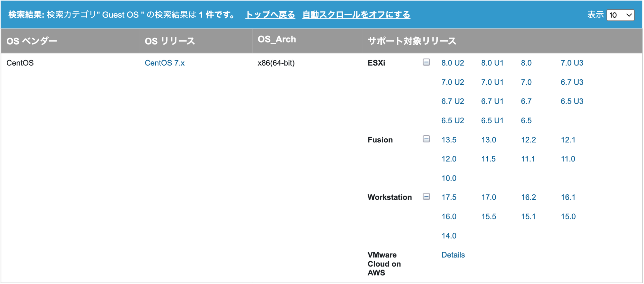The width and height of the screenshot is (644, 284).
Task: Collapse the ESXi release list
Action: pos(426,62)
